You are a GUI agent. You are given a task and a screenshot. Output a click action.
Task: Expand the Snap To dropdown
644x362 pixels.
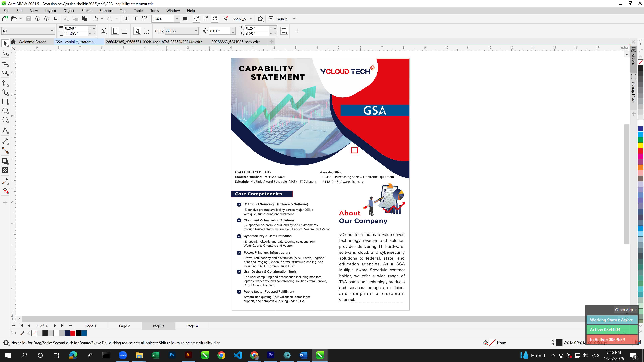[x=251, y=19]
